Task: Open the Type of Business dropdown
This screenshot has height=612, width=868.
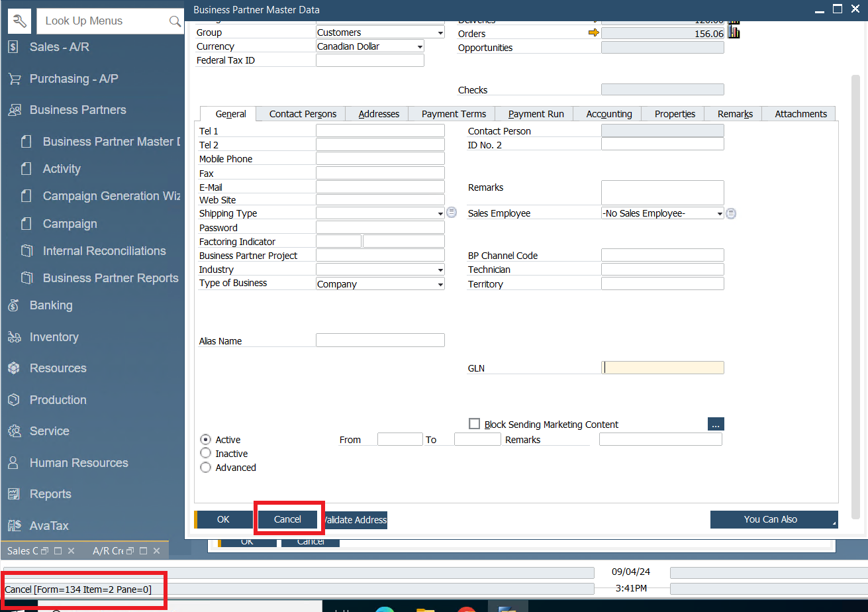Action: 440,284
